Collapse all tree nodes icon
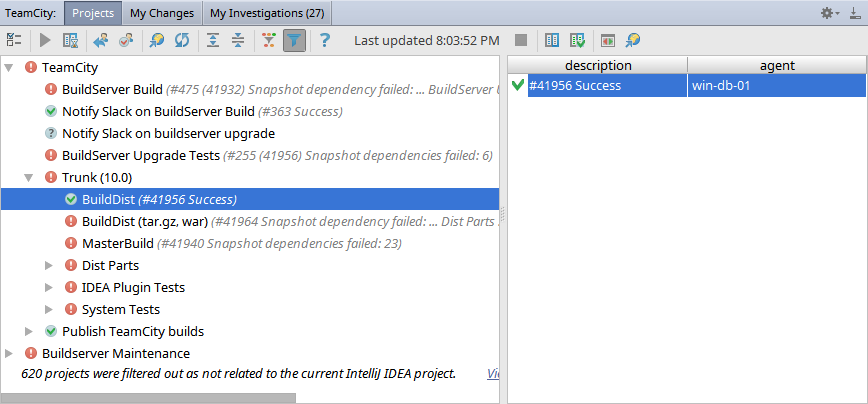868x404 pixels. coord(238,40)
